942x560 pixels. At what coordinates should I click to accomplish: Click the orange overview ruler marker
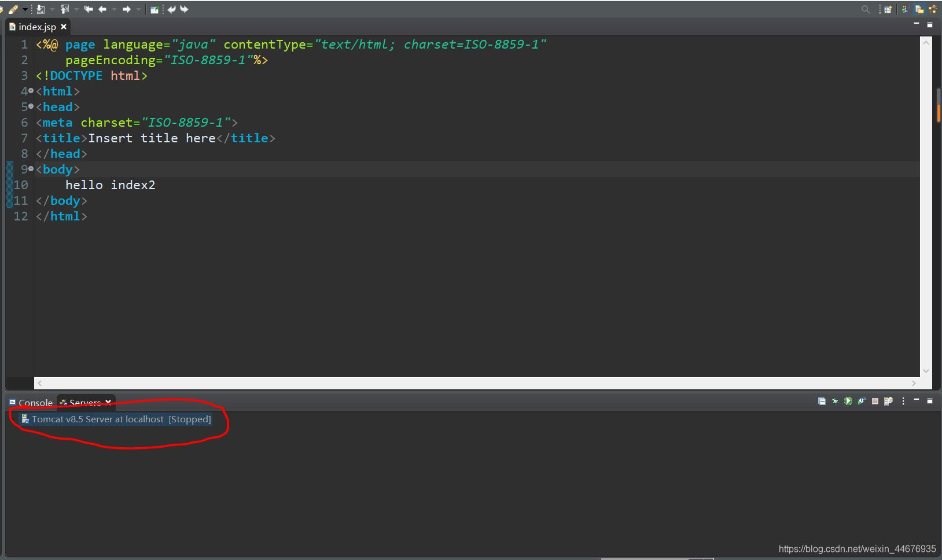pyautogui.click(x=938, y=113)
